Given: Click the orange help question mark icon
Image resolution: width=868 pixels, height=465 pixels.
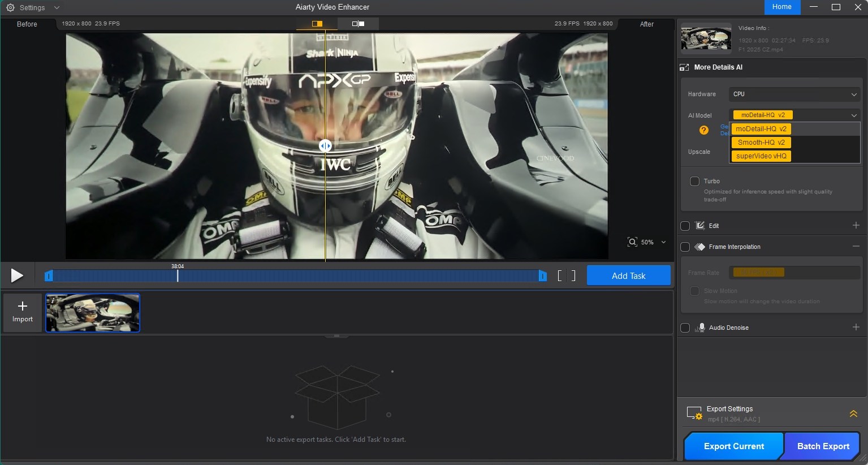Looking at the screenshot, I should coord(703,130).
